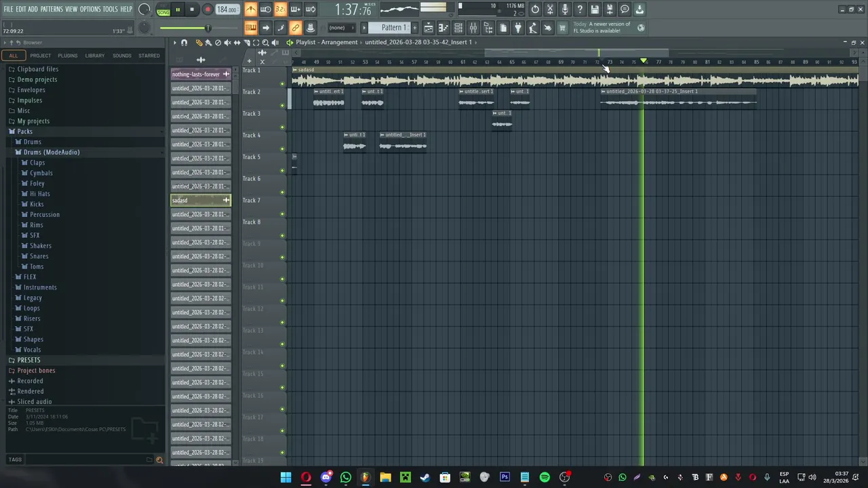Mute Track 6 with its green light
The height and width of the screenshot is (488, 868).
click(283, 192)
